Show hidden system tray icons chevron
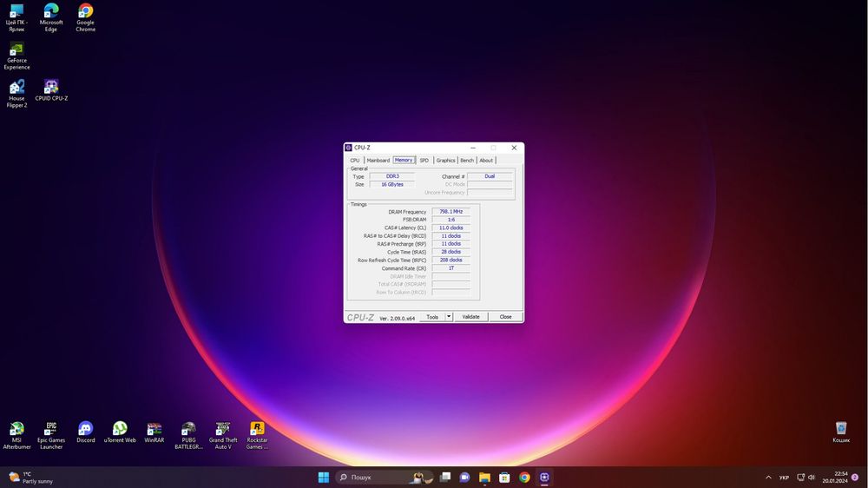The width and height of the screenshot is (868, 488). pos(768,478)
